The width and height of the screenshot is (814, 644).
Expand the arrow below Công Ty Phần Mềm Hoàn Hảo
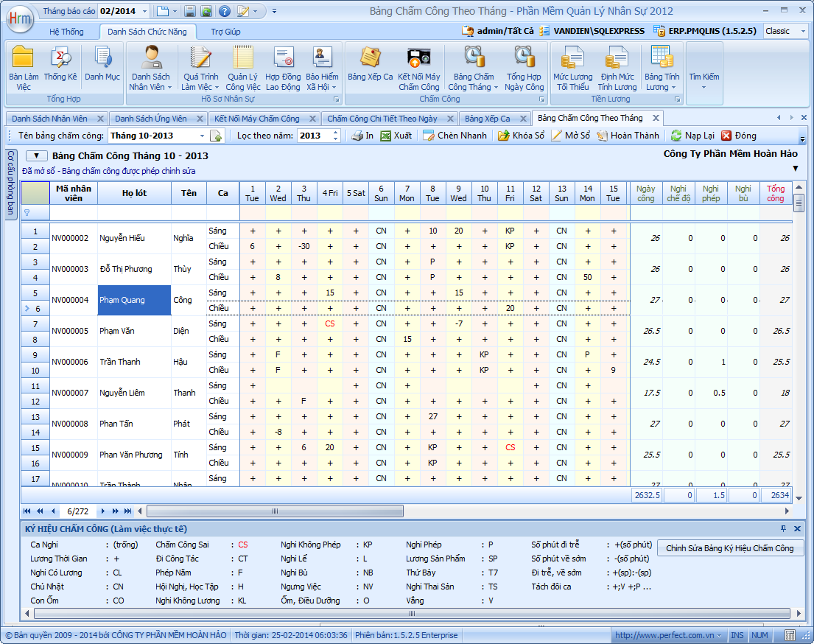(796, 168)
